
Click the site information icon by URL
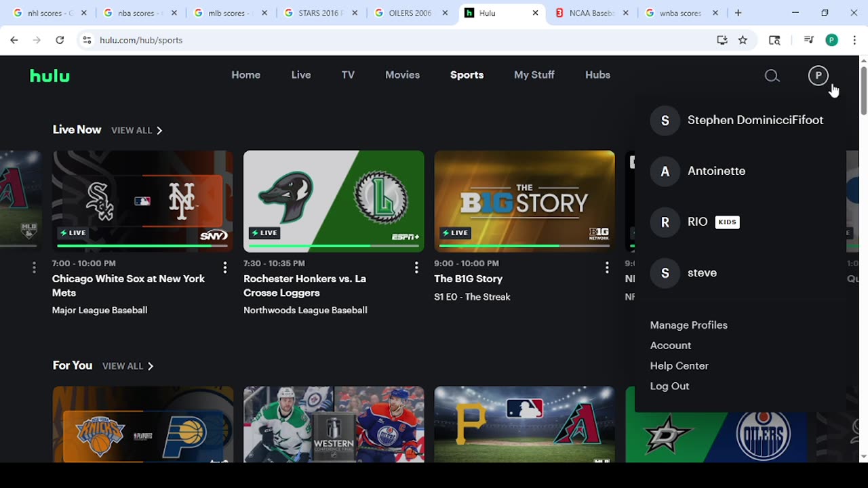pos(87,40)
